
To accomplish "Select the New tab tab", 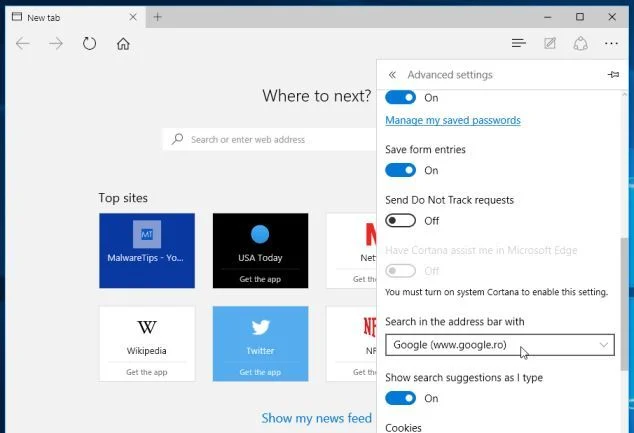I will (76, 17).
